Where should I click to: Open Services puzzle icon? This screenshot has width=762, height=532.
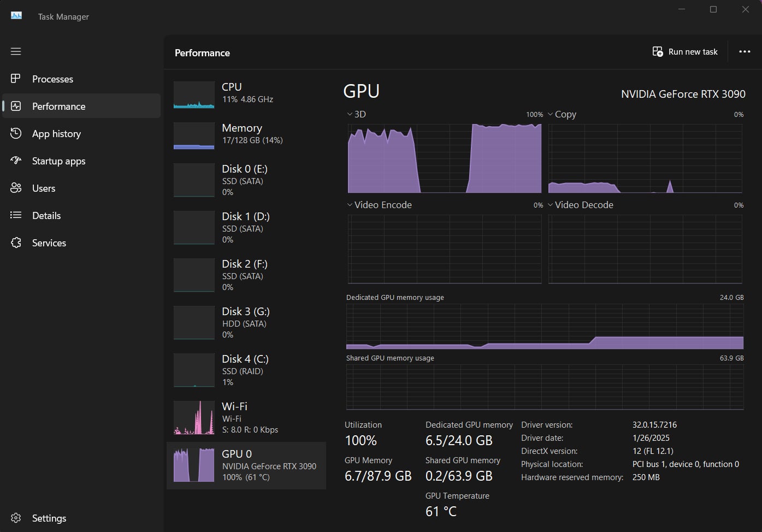point(16,243)
